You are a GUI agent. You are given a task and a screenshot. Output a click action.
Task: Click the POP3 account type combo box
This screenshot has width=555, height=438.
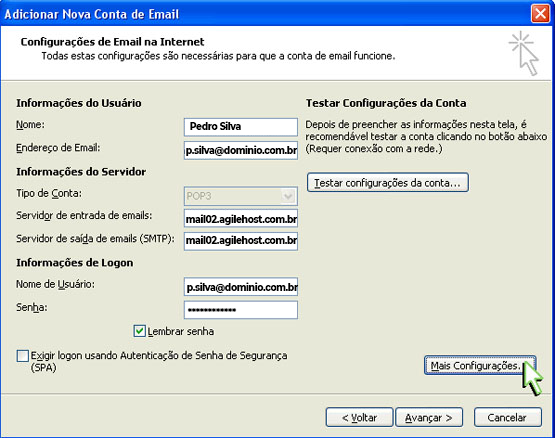(241, 196)
